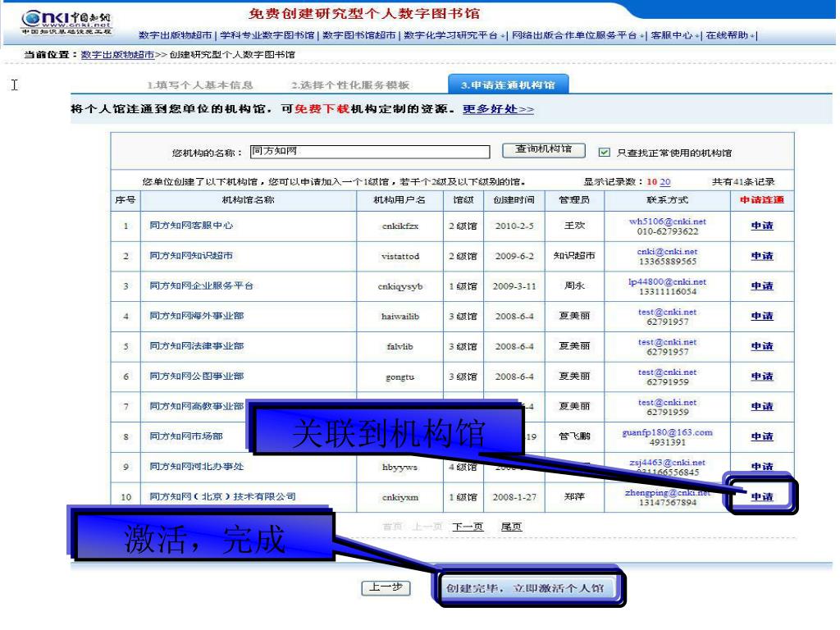This screenshot has width=840, height=630.
Task: Focus the 您机构的名称 input field
Action: pos(370,152)
